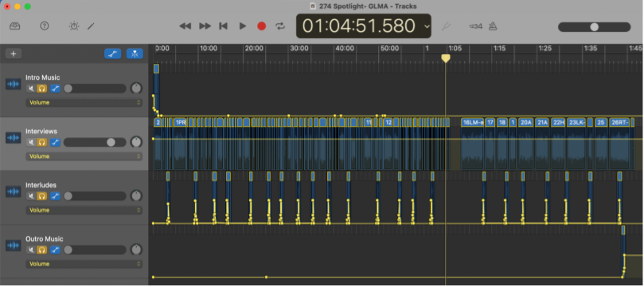Select the Interviews track icon
The width and height of the screenshot is (644, 287).
[x=14, y=138]
